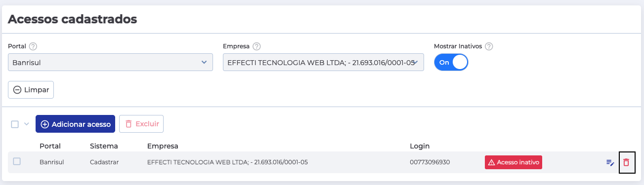
Task: Click the Acesso inativo red badge
Action: point(514,162)
